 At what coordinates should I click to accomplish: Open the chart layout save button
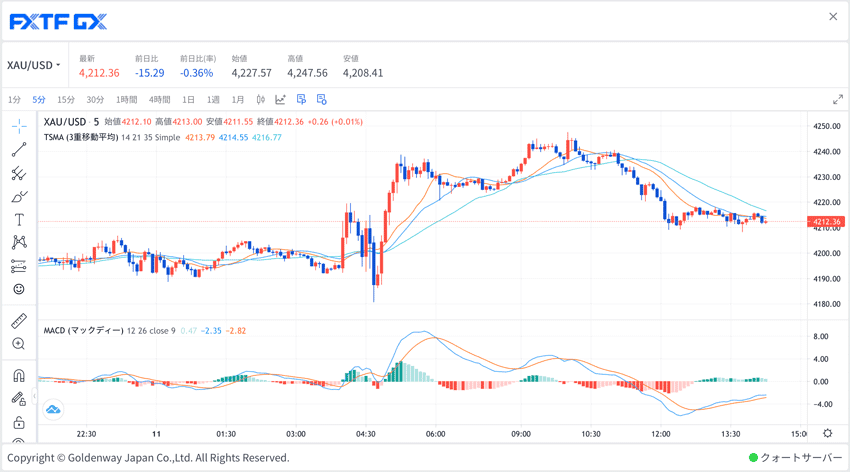click(x=321, y=99)
